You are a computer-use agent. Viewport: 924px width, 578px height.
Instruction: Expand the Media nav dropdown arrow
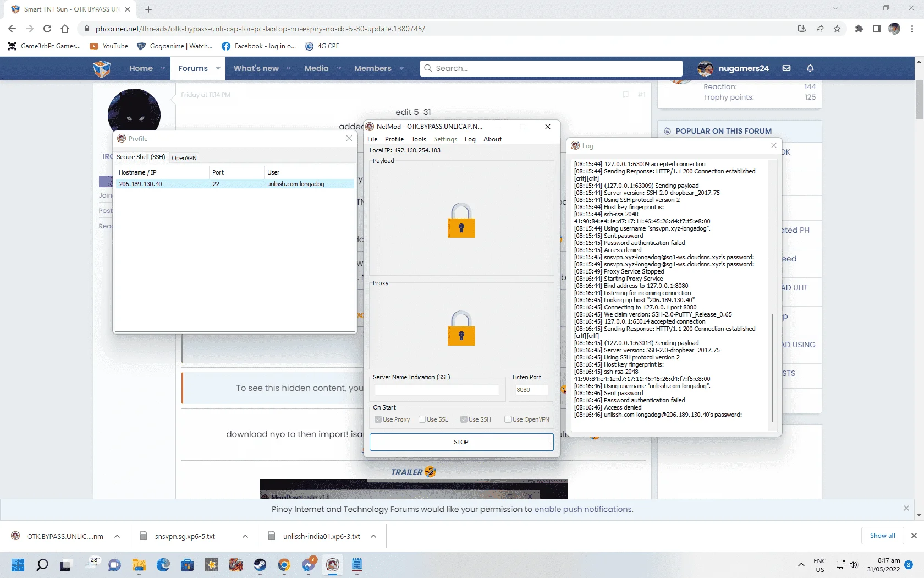click(339, 68)
